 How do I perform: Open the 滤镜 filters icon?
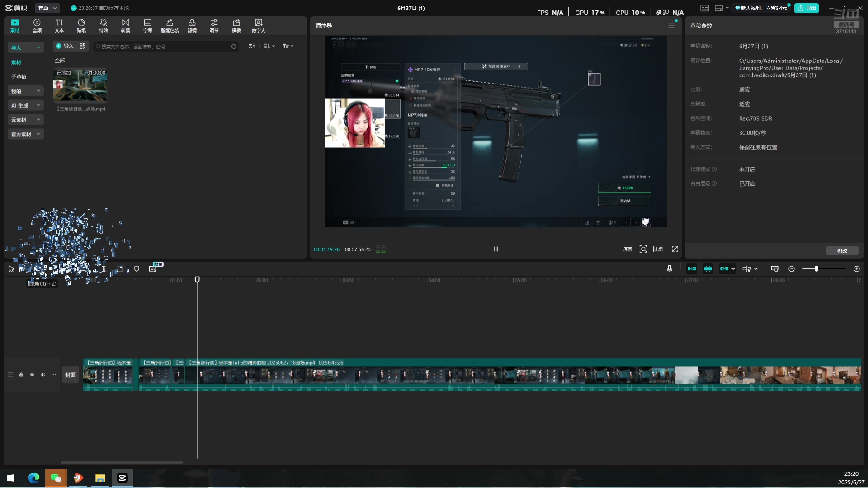pyautogui.click(x=192, y=26)
